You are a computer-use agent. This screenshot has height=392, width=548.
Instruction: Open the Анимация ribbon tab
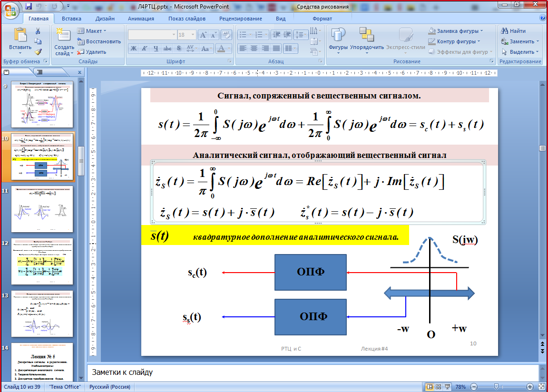pos(141,19)
